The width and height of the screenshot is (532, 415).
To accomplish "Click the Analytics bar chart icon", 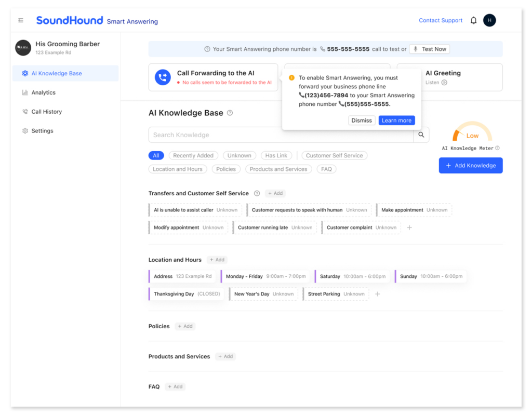I will (25, 92).
